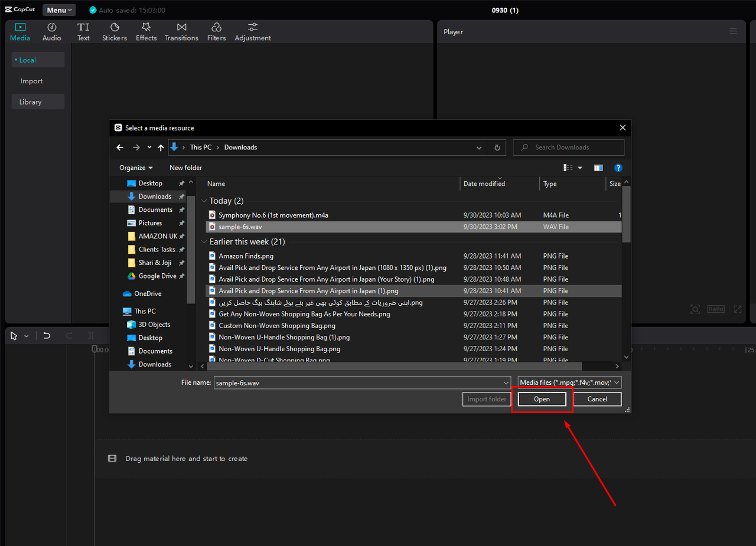Select the Symphony No.6 file row

coord(275,215)
